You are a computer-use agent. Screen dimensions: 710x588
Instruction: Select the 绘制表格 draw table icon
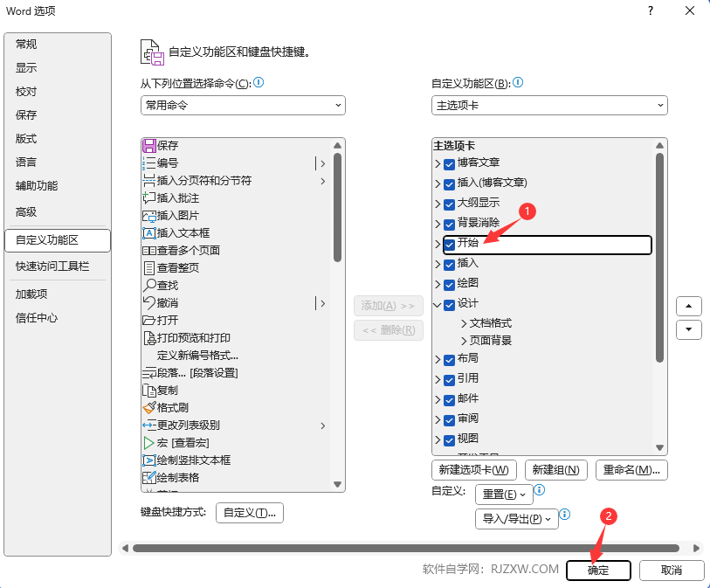(149, 477)
